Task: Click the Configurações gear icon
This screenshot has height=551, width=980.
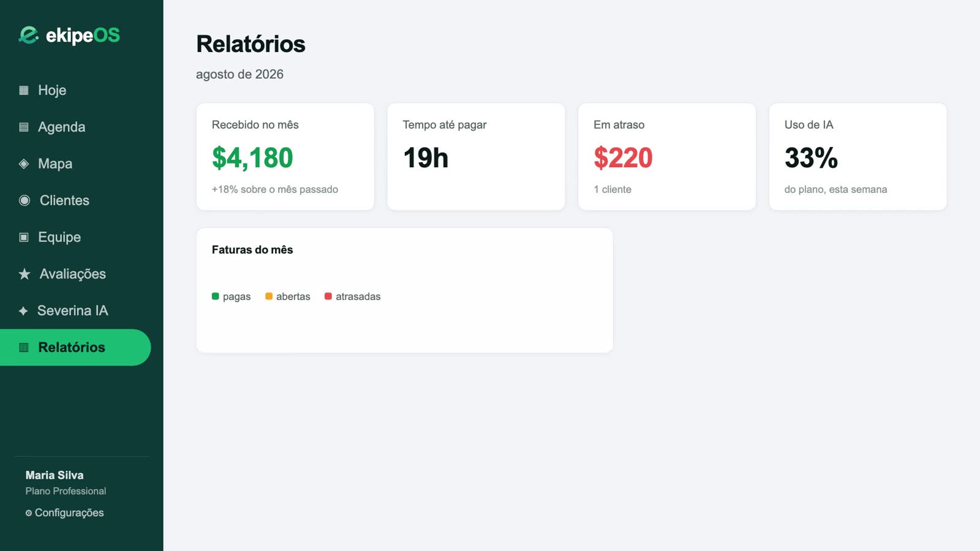Action: 28,513
